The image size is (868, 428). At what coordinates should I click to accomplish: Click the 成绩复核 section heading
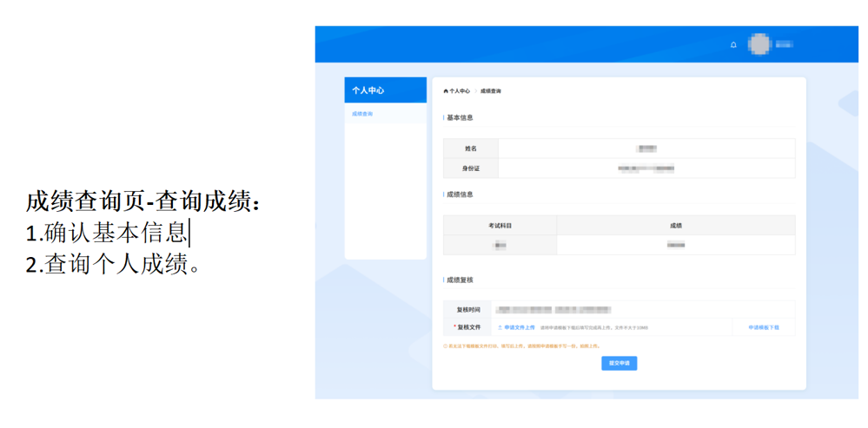[460, 280]
